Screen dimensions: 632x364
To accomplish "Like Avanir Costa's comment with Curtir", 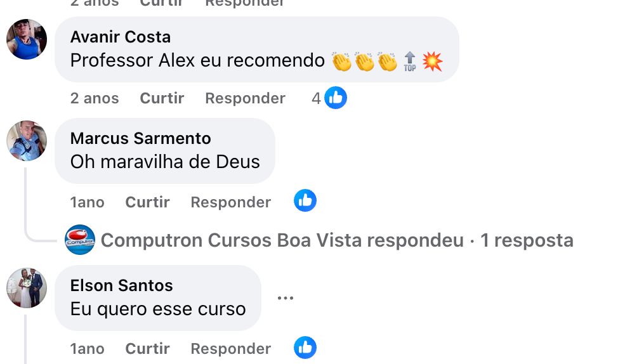I will click(162, 98).
